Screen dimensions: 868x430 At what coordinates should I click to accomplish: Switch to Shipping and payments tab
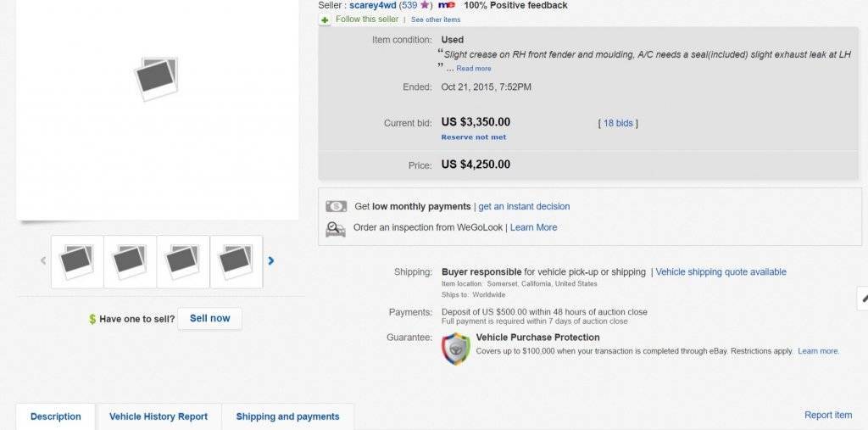[x=287, y=416]
